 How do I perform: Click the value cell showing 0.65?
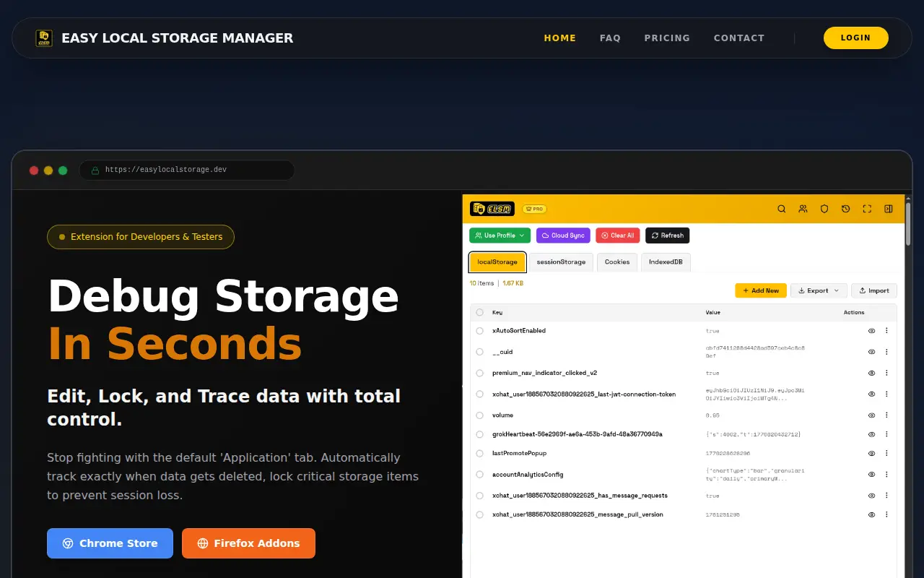pos(712,415)
